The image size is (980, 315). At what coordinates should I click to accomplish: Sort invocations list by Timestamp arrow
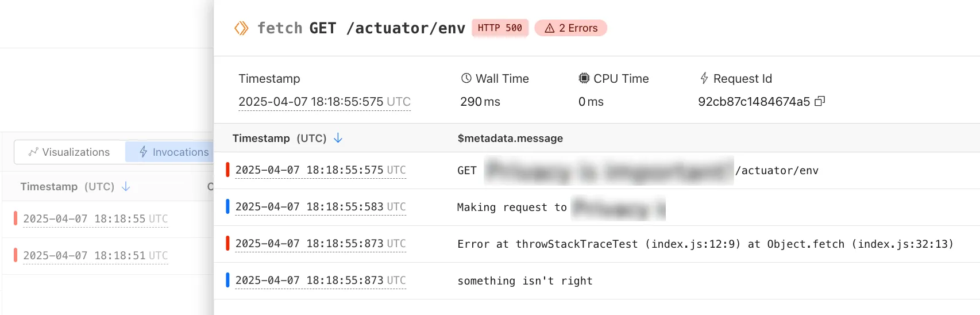126,186
